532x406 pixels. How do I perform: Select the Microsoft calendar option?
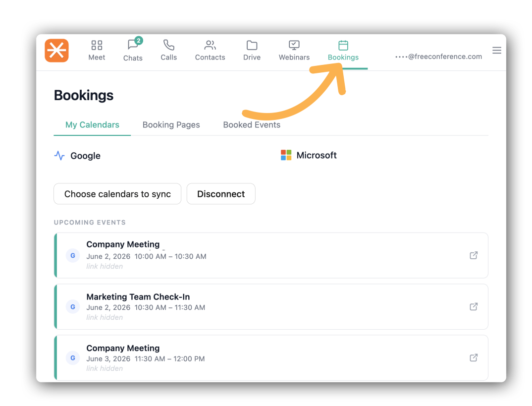[309, 155]
